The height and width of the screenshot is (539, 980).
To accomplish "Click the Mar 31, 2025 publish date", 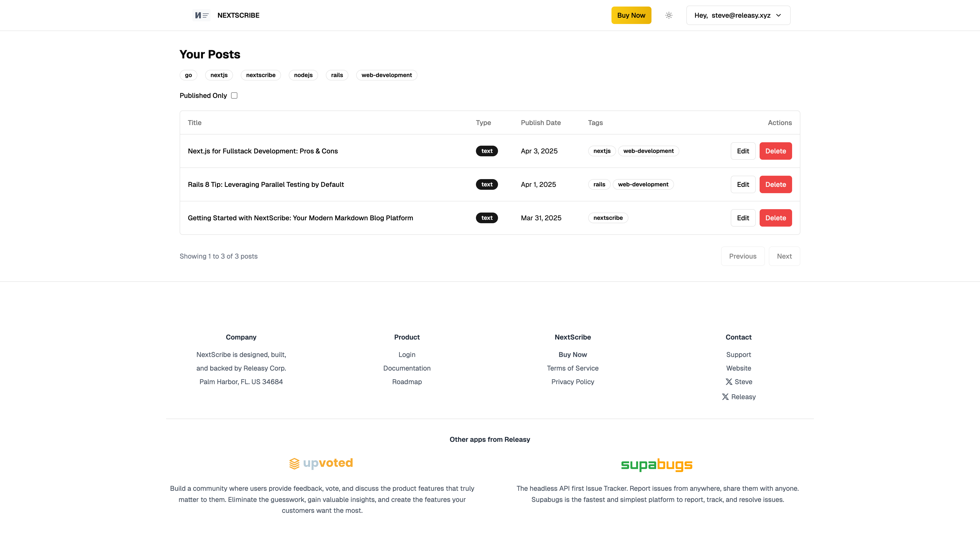I will [541, 218].
